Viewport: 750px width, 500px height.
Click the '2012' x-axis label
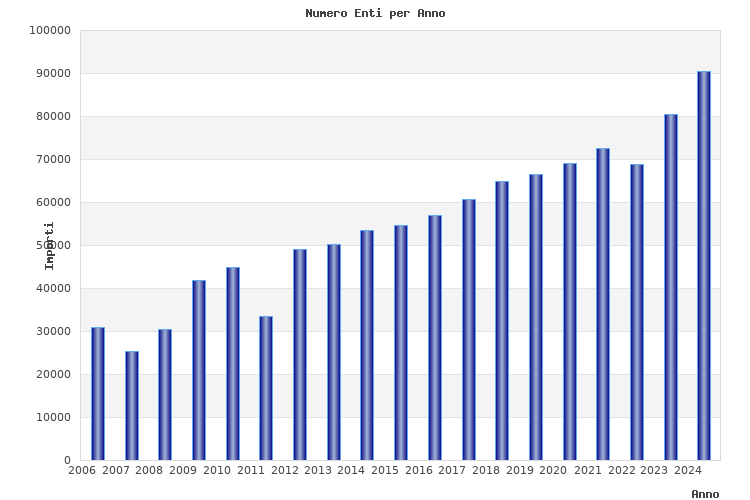tap(285, 470)
